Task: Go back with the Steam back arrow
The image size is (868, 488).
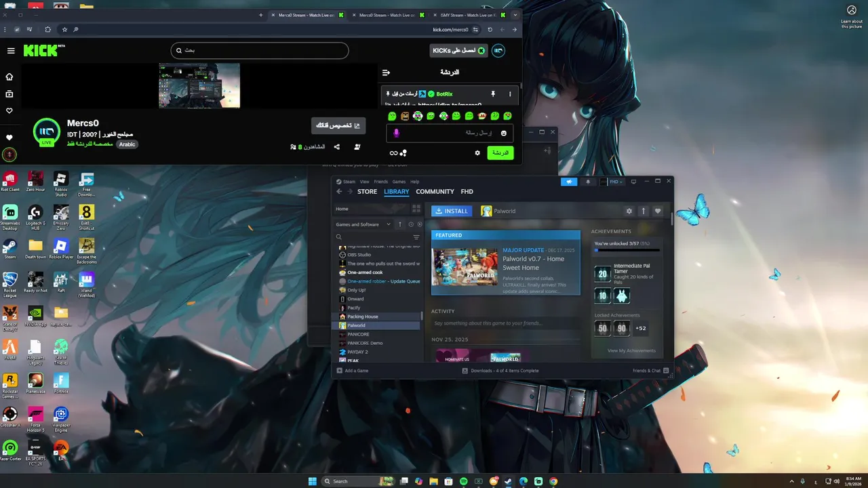Action: coord(340,192)
